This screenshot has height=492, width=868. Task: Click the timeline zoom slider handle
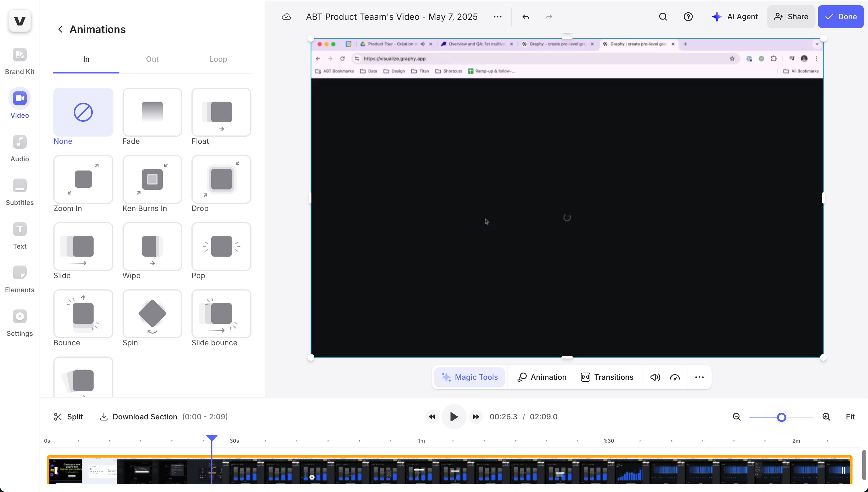[781, 417]
